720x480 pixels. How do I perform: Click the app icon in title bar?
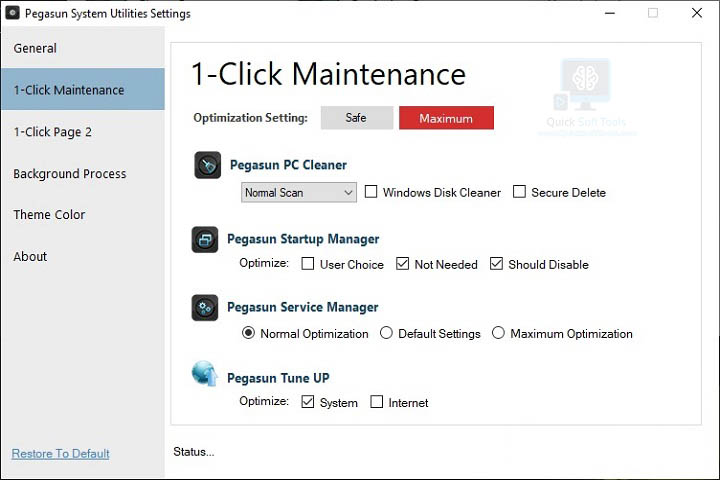point(12,13)
